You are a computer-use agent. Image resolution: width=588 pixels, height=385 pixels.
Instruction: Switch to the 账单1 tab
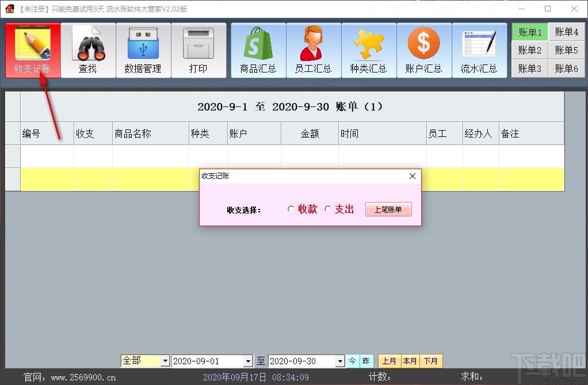(529, 32)
